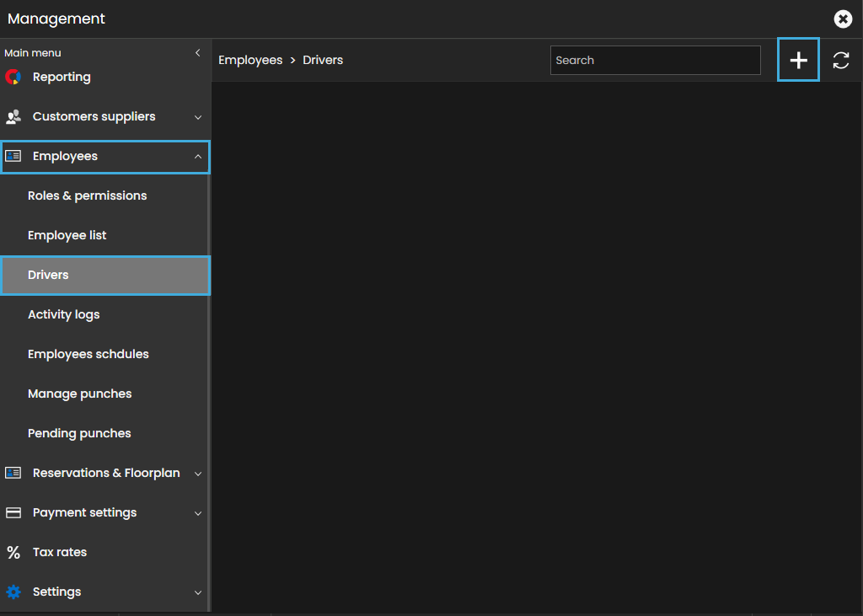
Task: Click the Settings gear icon
Action: pyautogui.click(x=13, y=592)
